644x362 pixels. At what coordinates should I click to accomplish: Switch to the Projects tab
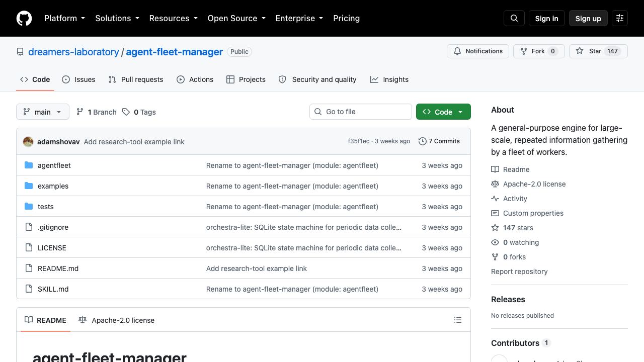(x=246, y=79)
